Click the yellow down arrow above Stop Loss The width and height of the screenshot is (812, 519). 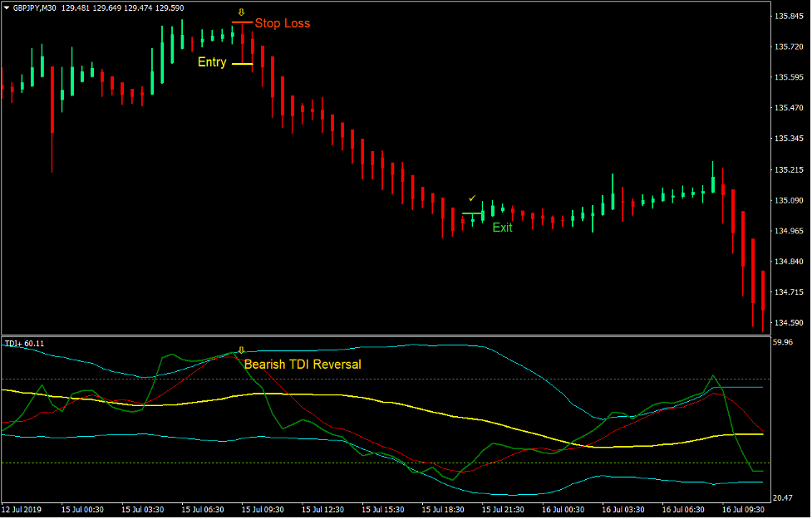point(242,12)
